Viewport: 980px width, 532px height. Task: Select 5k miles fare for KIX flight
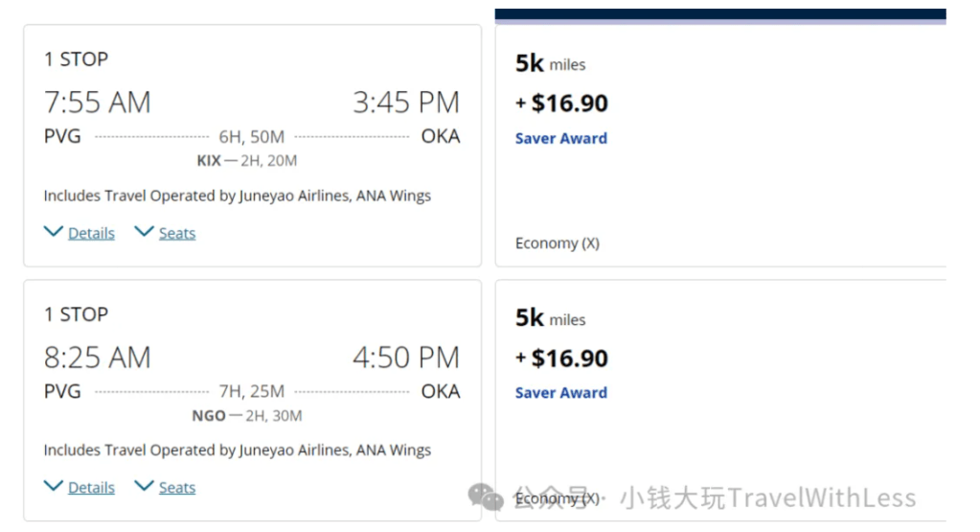(550, 63)
